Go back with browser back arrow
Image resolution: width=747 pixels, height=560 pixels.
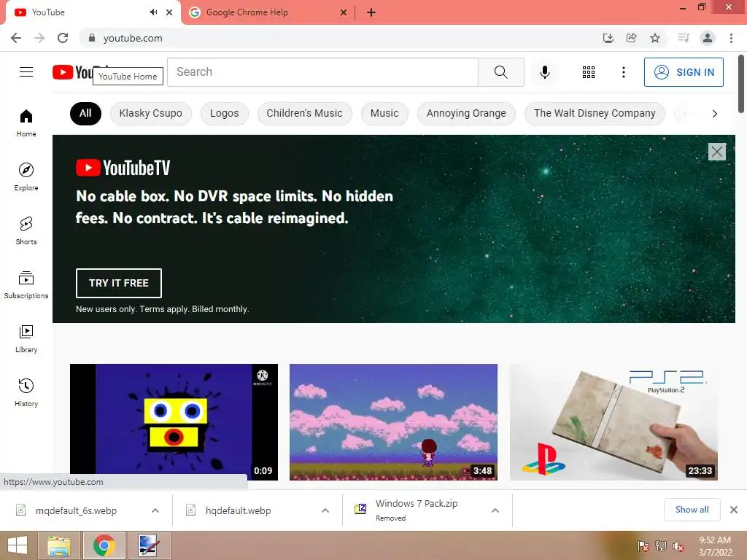tap(16, 38)
